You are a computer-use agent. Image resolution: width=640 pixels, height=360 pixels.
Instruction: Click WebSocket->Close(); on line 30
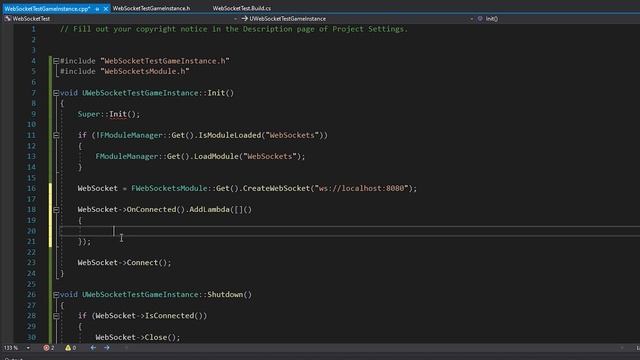(138, 337)
